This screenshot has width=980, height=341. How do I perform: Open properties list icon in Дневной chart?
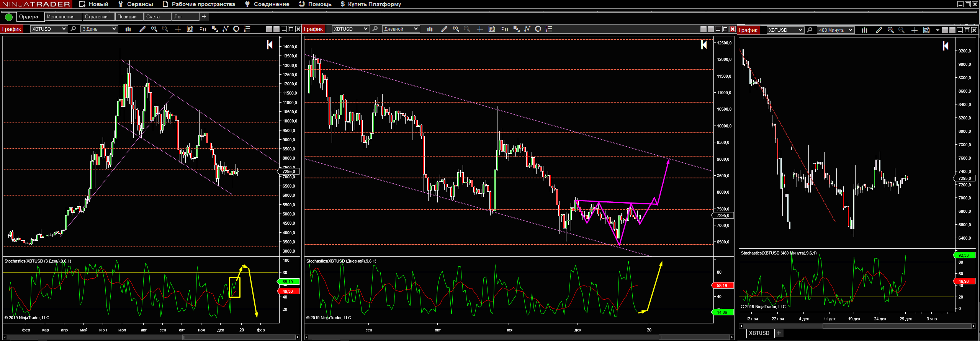pyautogui.click(x=549, y=29)
